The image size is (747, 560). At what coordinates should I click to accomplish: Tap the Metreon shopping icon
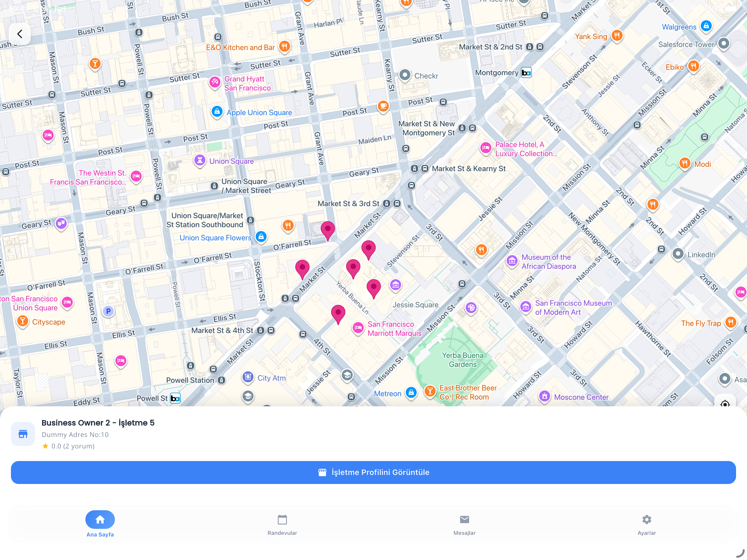411,392
